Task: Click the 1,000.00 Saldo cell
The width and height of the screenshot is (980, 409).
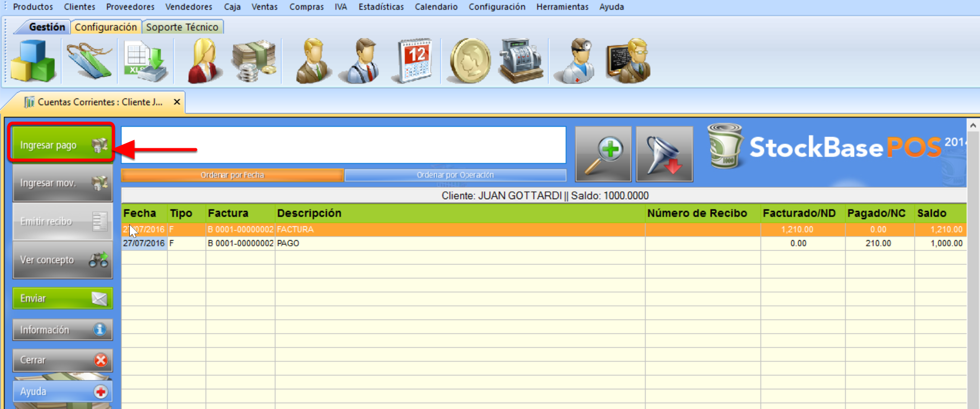Action: pyautogui.click(x=940, y=243)
